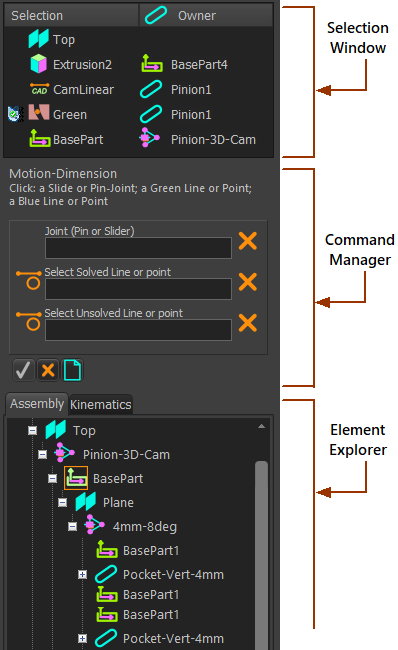Clear the Joint (Pin or Slider) box
Screen dimensions: 398x650
pyautogui.click(x=248, y=241)
